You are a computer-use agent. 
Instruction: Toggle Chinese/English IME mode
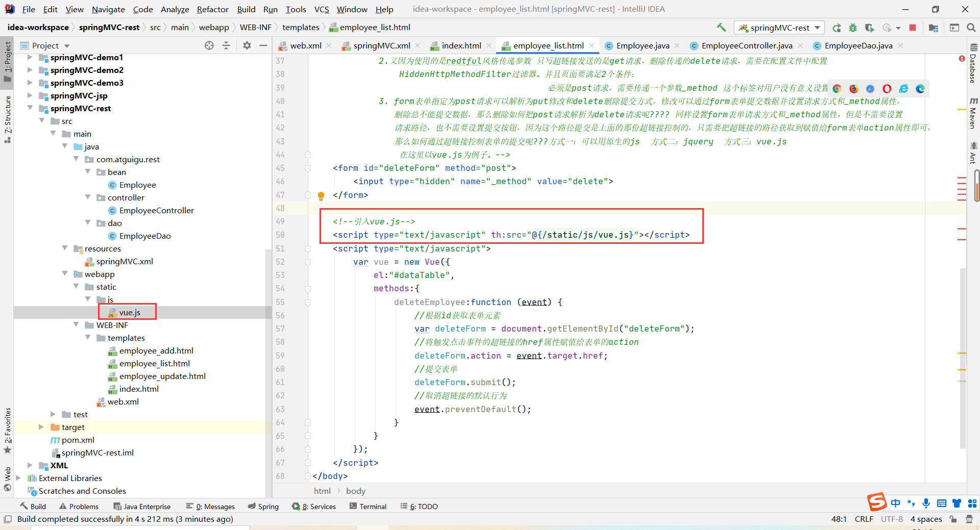pos(895,503)
